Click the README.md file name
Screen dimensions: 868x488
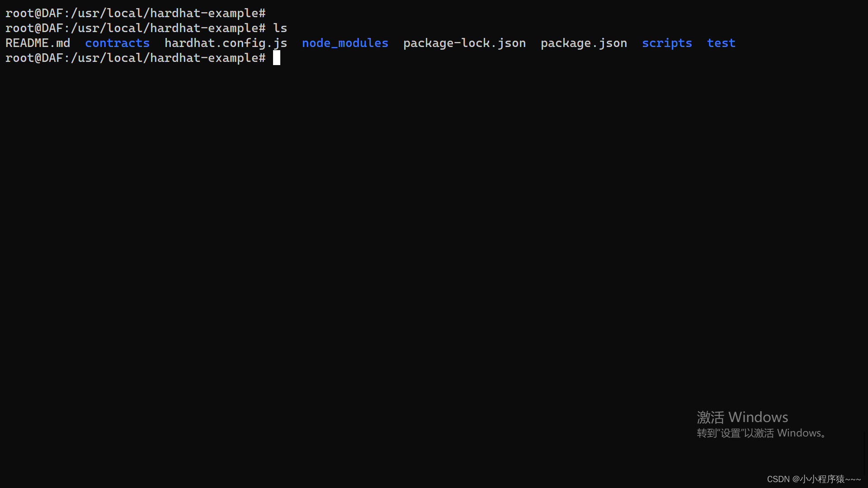coord(38,43)
